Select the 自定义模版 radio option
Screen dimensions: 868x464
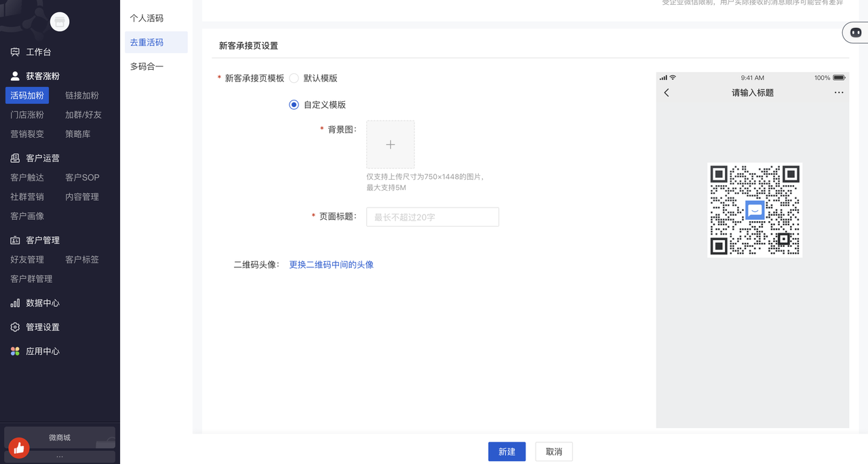click(294, 104)
